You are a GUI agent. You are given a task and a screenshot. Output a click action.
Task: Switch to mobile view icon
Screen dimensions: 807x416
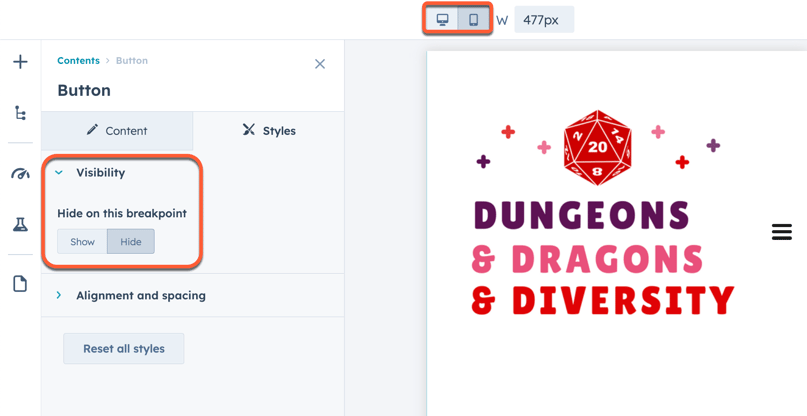pos(473,20)
